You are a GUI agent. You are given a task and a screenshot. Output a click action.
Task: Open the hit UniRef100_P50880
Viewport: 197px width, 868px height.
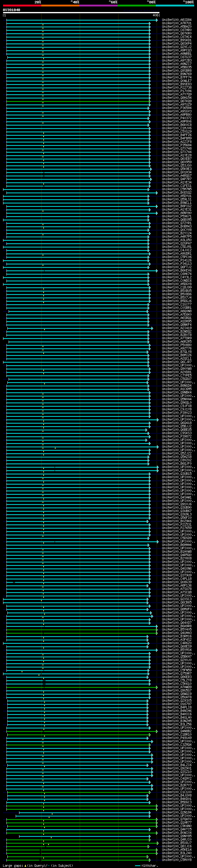pos(177,345)
